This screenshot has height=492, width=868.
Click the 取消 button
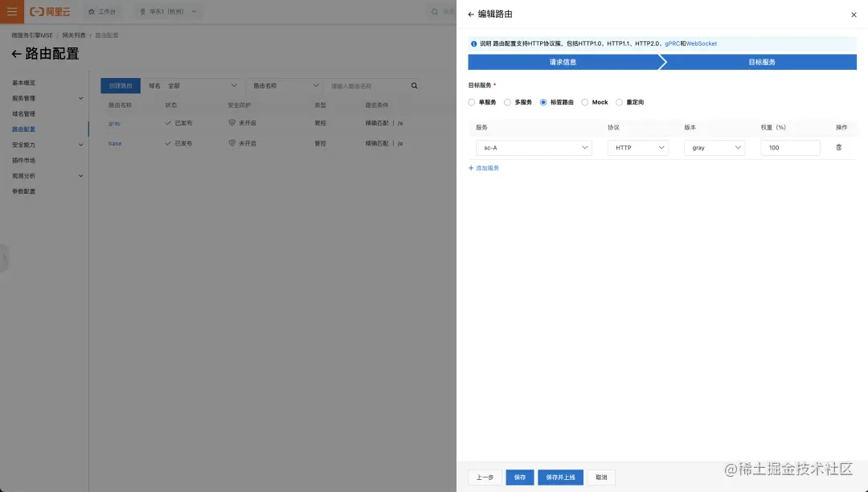click(601, 477)
